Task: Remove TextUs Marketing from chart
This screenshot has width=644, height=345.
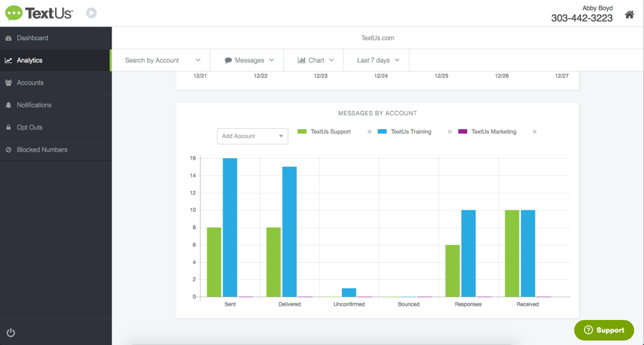Action: pos(535,132)
